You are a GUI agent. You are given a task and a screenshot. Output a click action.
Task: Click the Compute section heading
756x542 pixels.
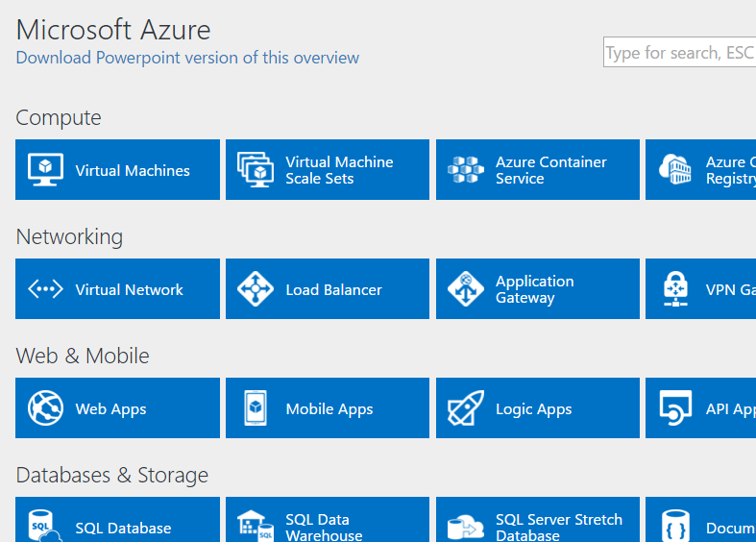click(x=59, y=118)
